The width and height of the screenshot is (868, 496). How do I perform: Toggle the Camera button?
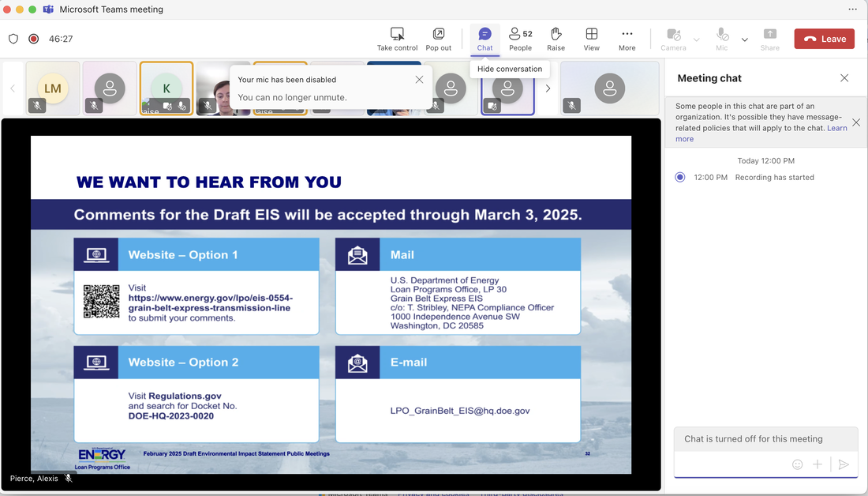[673, 39]
